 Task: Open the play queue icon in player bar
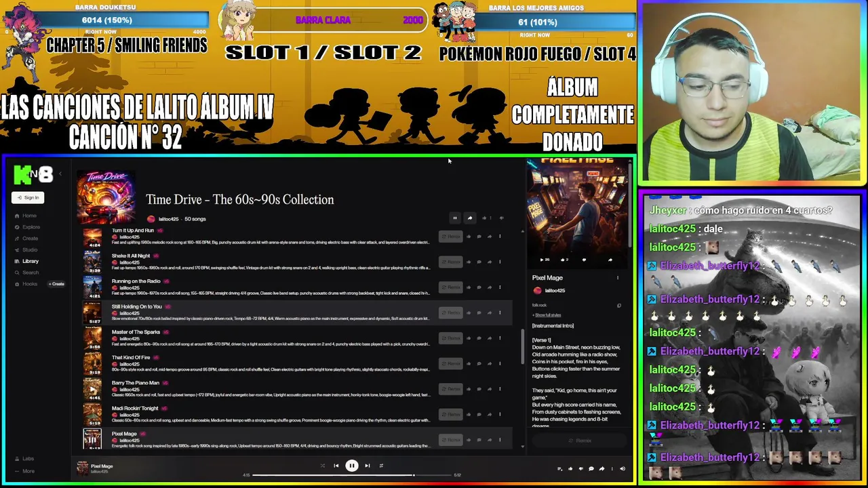click(559, 468)
